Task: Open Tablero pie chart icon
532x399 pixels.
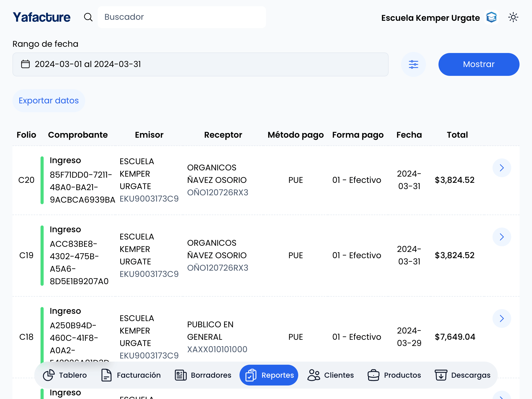Action: (x=49, y=375)
